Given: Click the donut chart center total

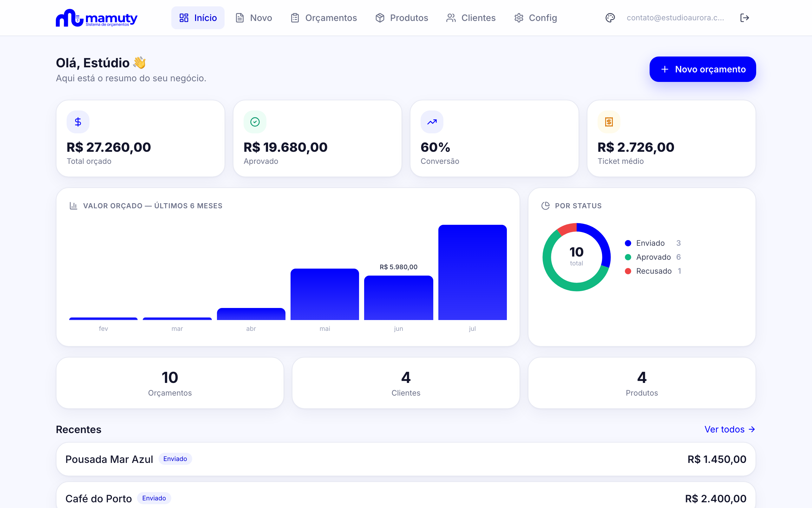Looking at the screenshot, I should click(576, 256).
